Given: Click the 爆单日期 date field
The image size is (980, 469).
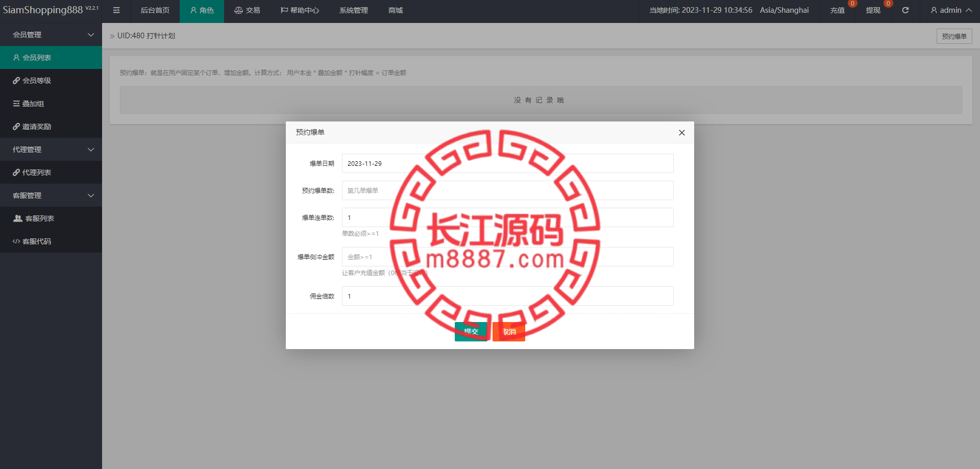Looking at the screenshot, I should click(507, 163).
